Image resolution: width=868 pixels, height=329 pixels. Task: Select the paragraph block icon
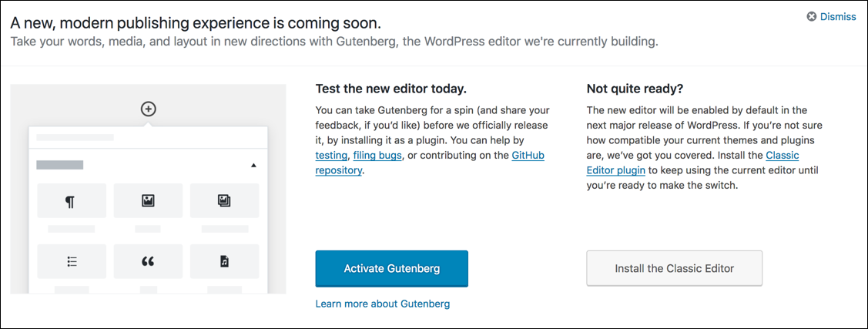click(70, 202)
